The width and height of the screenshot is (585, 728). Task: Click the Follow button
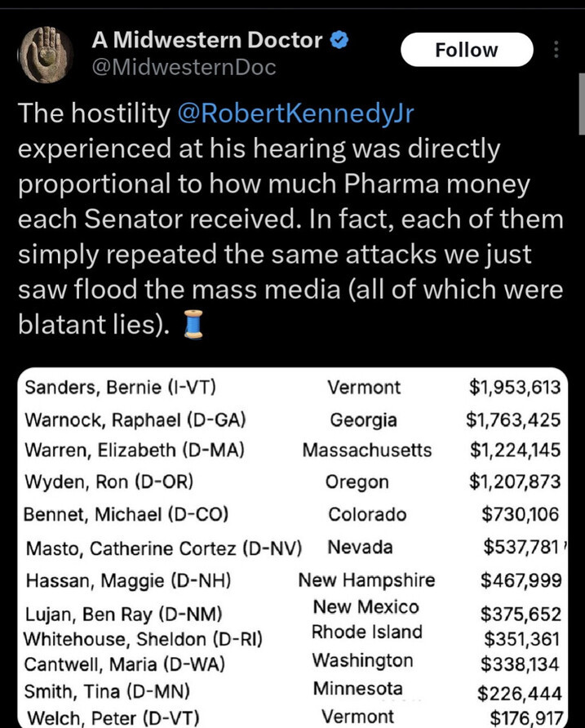(467, 50)
